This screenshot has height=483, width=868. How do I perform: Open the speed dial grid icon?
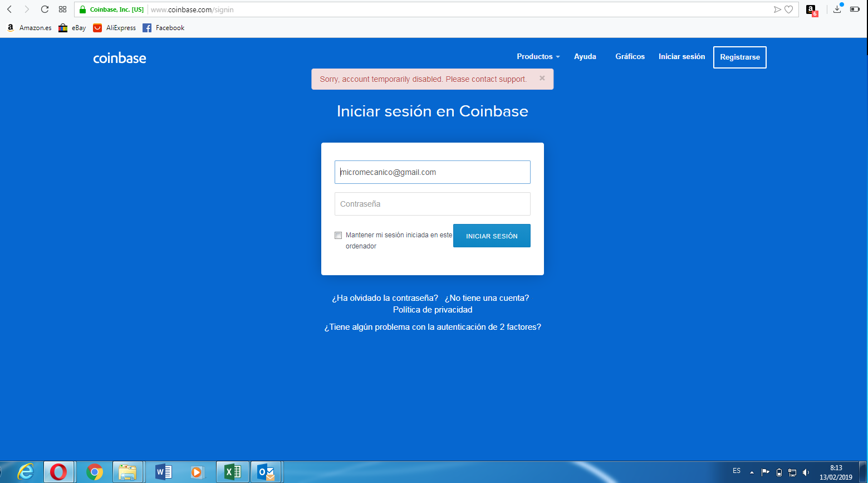coord(62,9)
